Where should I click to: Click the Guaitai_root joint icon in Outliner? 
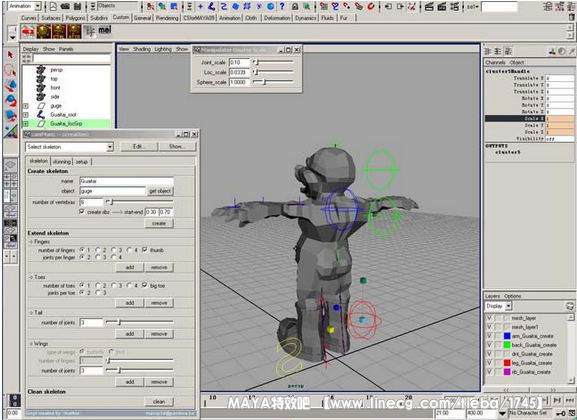[x=41, y=114]
